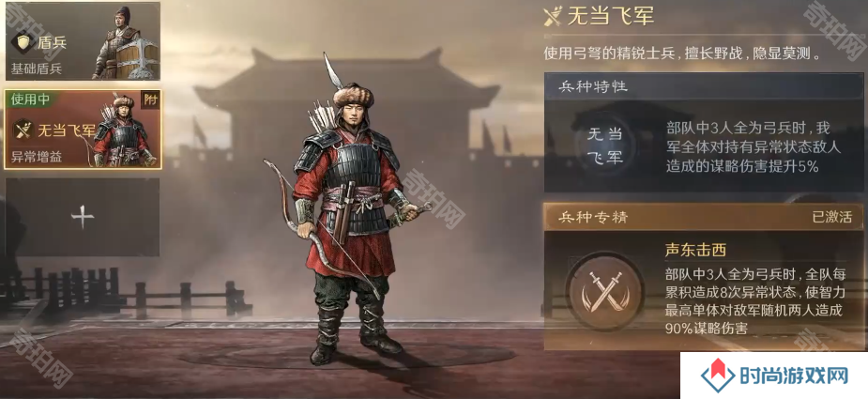This screenshot has height=399, width=868.
Task: Click the bow icon beside the 无当飞军 title
Action: [553, 16]
